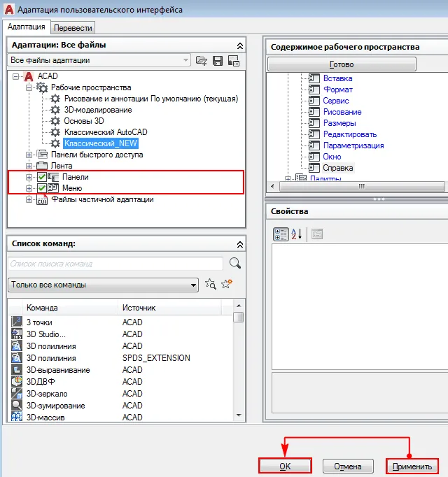
Task: Click the image manager icon beside save
Action: tap(234, 61)
